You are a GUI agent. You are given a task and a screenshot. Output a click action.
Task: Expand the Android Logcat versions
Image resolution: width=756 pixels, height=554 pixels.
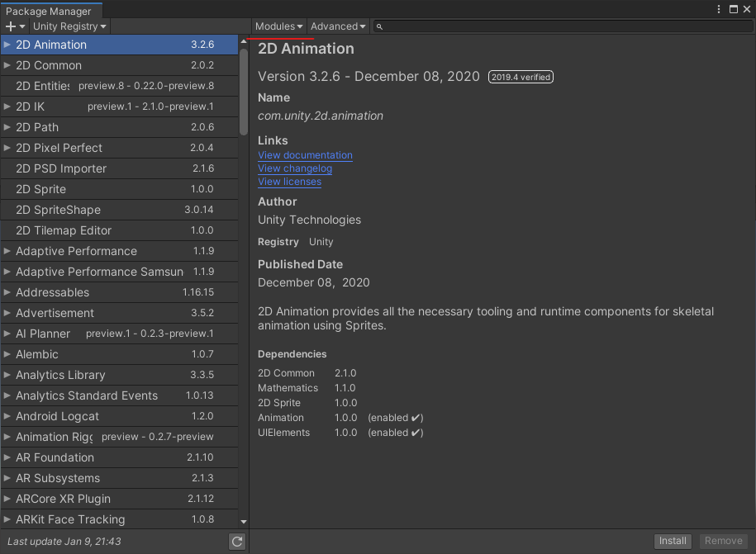[7, 416]
